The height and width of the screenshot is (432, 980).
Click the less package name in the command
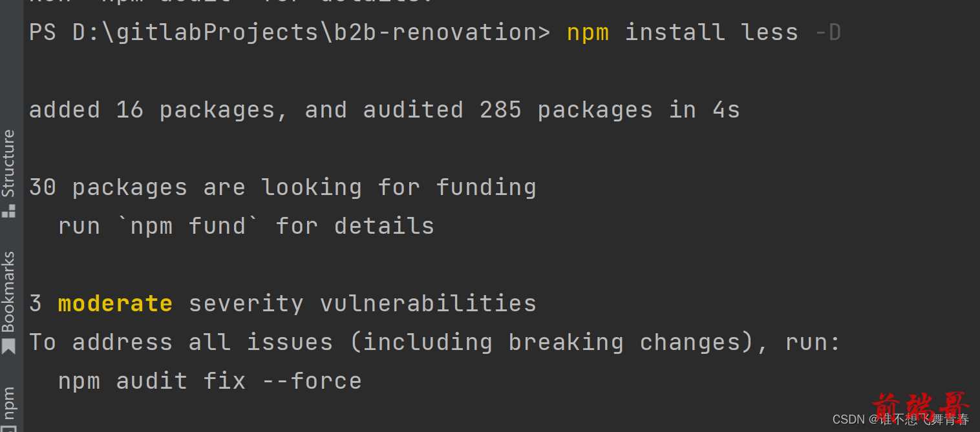point(769,32)
